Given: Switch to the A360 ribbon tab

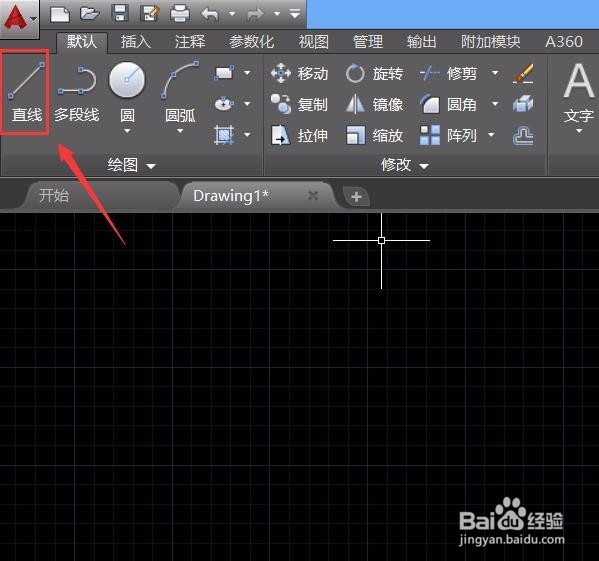Looking at the screenshot, I should pyautogui.click(x=564, y=42).
